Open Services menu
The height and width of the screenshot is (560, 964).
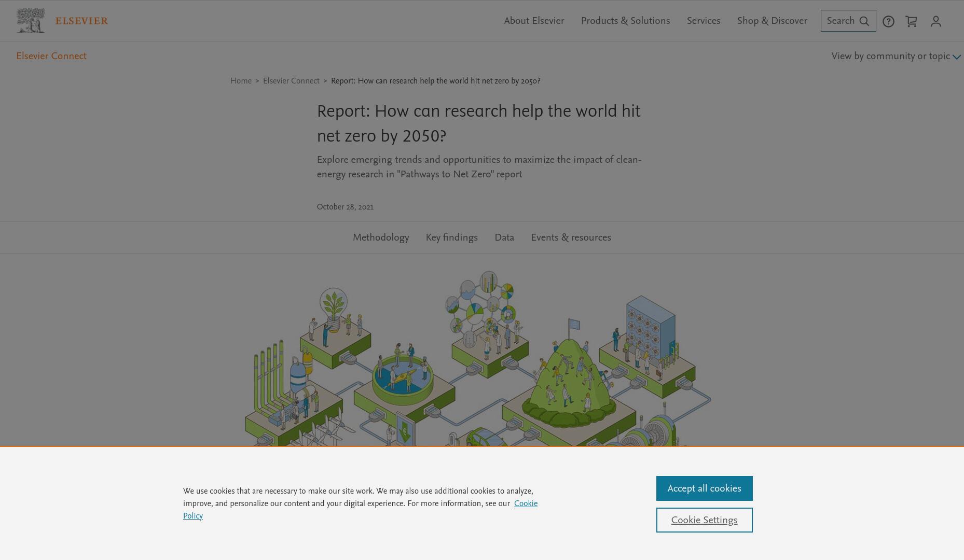704,21
